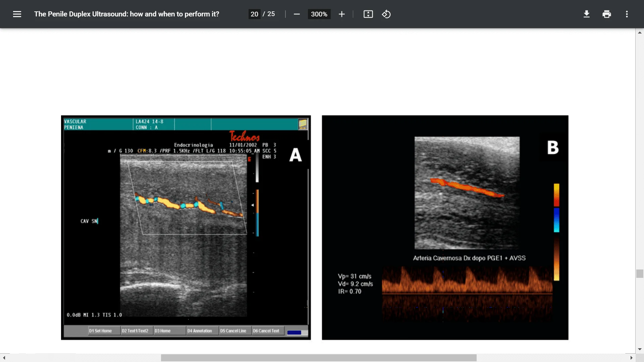Screen dimensions: 644x362
Task: Rotate the document counterclockwise
Action: (386, 14)
